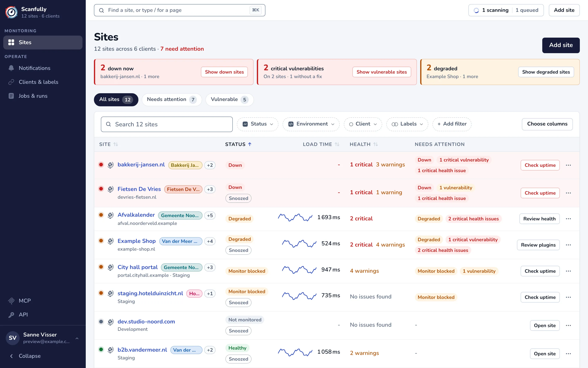The image size is (588, 368).
Task: Click the WordPress icon for dev.studio-noord.com
Action: (x=110, y=322)
